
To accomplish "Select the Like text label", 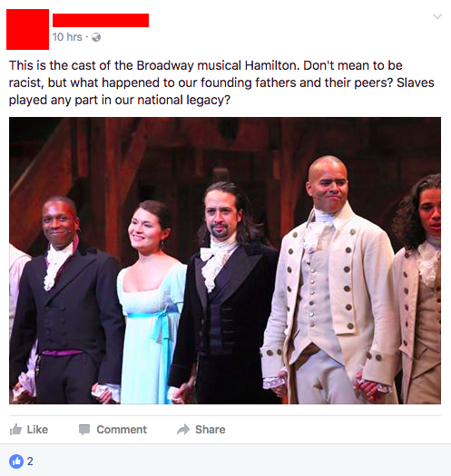I will (x=37, y=430).
